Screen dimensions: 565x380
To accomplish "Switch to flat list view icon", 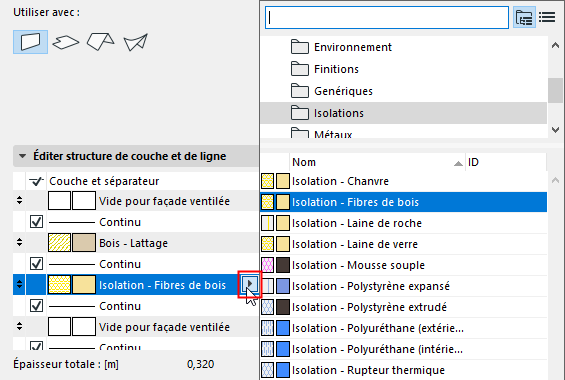I will pyautogui.click(x=547, y=17).
